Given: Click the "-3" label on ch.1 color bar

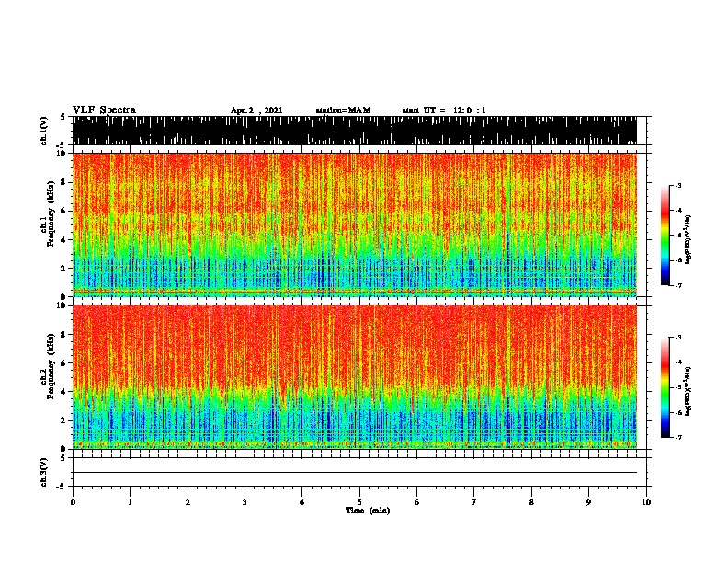Looking at the screenshot, I should [x=678, y=185].
